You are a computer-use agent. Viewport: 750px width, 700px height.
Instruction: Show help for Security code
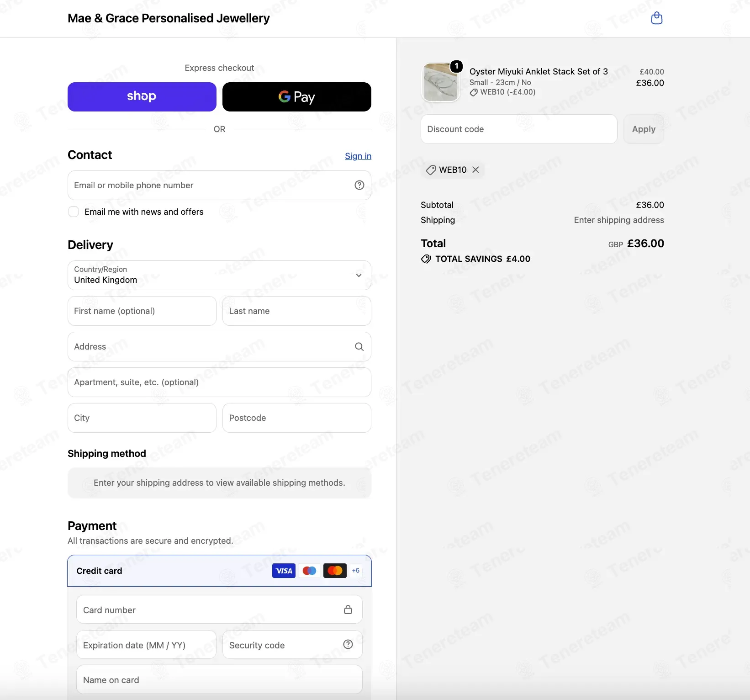click(x=348, y=644)
